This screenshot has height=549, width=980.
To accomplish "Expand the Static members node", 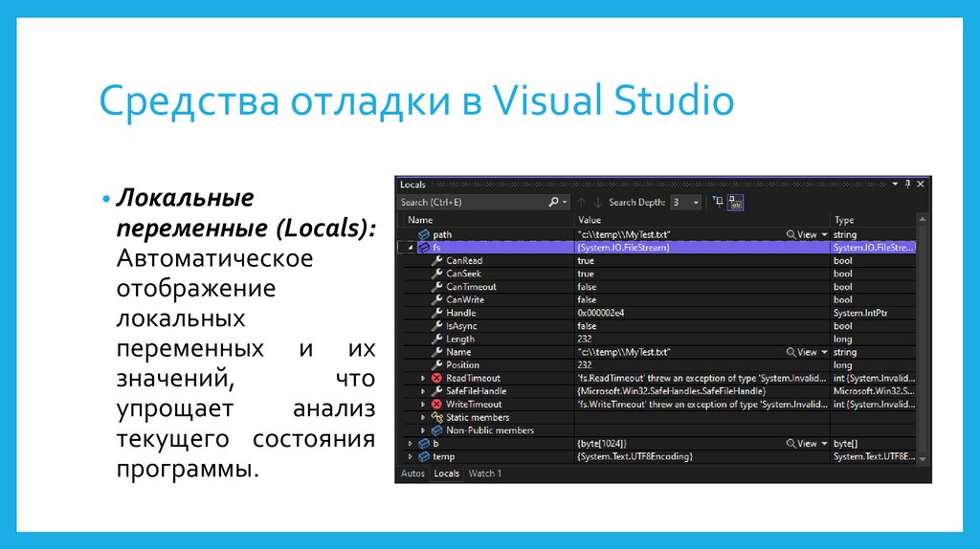I will point(423,417).
